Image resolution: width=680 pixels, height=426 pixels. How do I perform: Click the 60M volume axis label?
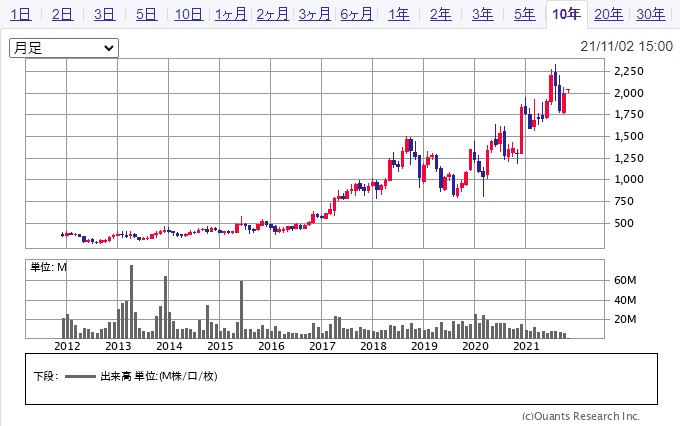point(625,280)
